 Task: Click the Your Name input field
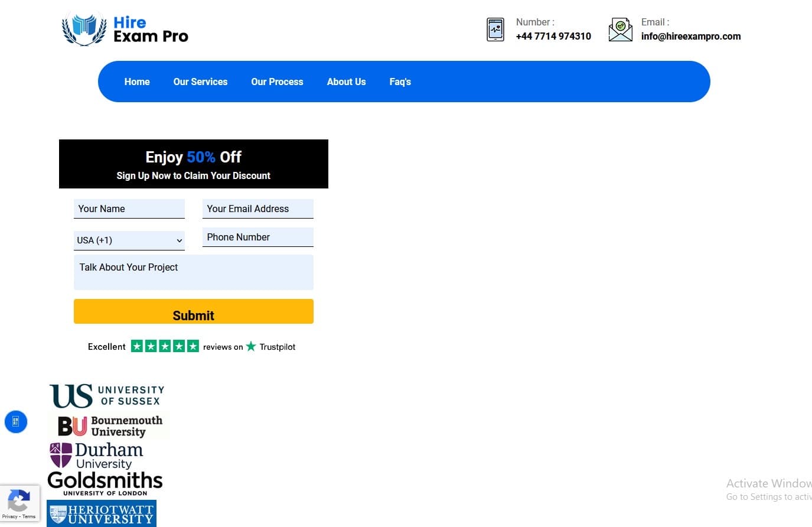[x=129, y=208]
